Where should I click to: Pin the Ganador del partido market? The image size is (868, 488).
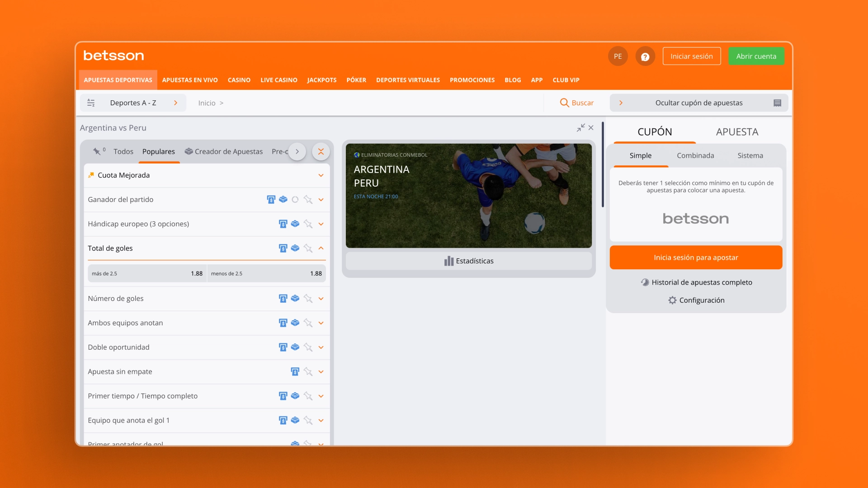tap(308, 199)
